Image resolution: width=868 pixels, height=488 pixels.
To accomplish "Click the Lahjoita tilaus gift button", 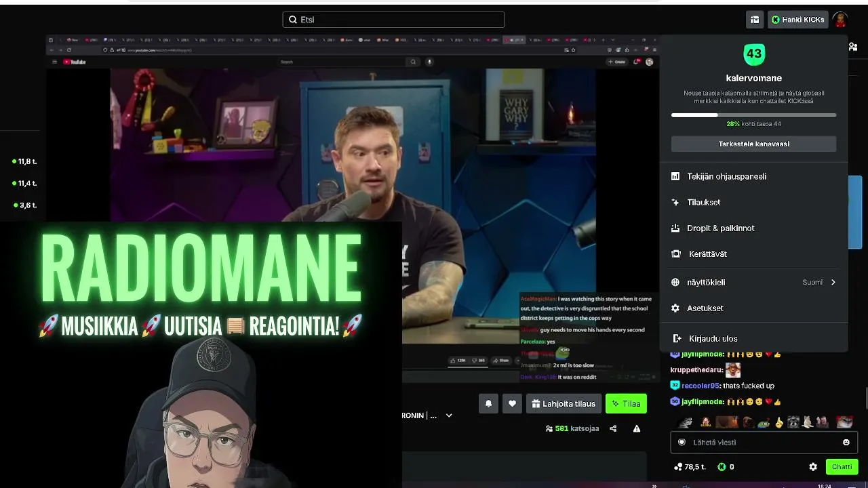I will (x=564, y=403).
